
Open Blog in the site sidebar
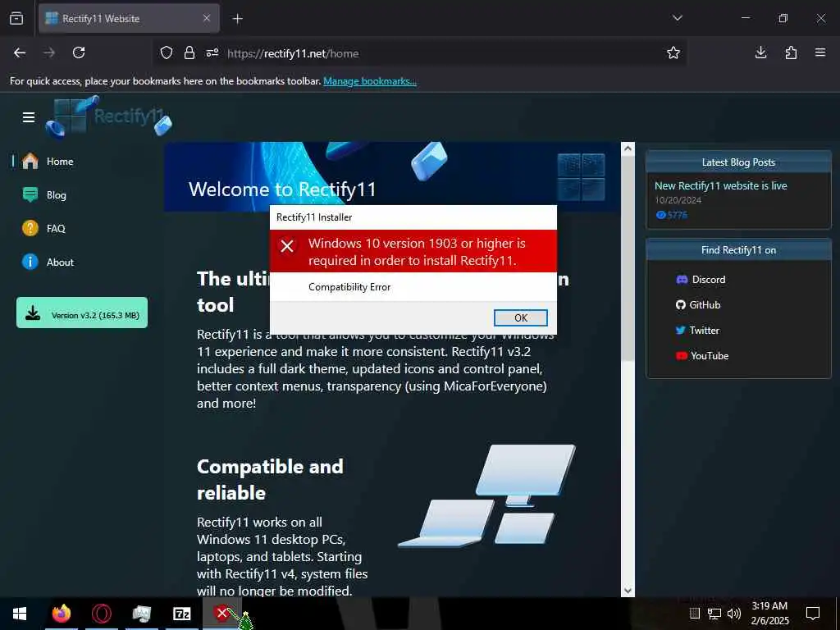[57, 195]
